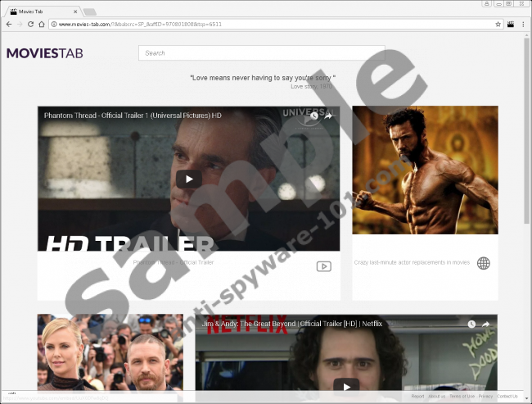Open the Contact Us footer link

click(507, 396)
